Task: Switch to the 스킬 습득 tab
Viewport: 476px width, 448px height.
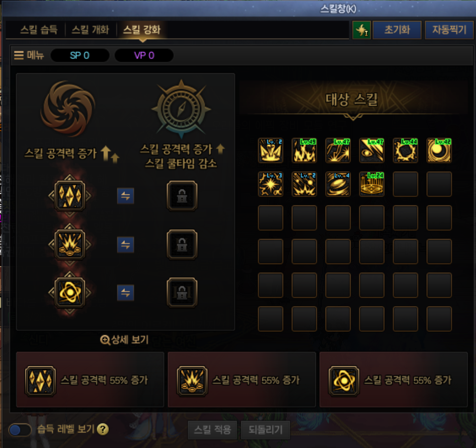Action: [x=39, y=30]
